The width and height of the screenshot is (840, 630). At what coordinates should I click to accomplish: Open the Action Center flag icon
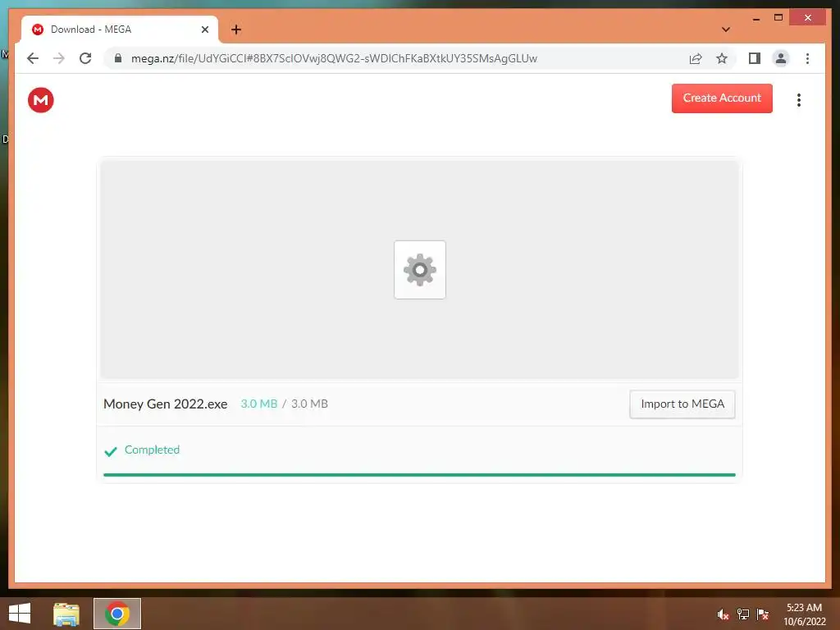pos(762,614)
